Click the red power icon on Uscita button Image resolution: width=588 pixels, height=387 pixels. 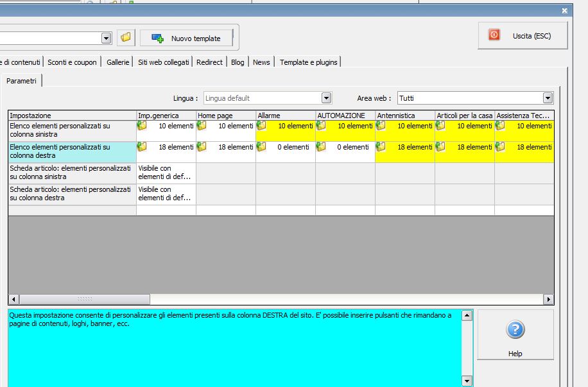[x=494, y=35]
